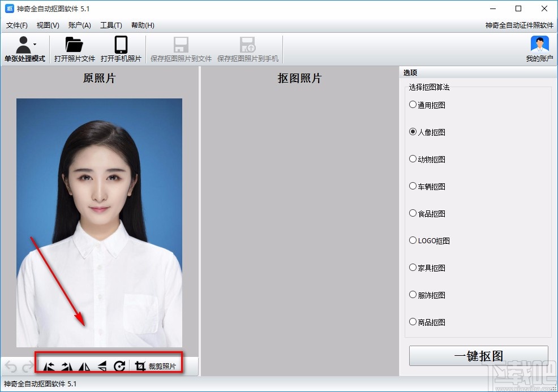Rotate photo right with the clockwise icon
The image size is (558, 392).
point(67,367)
